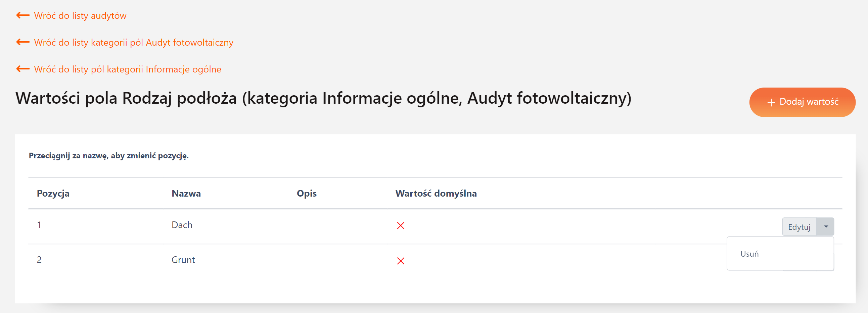Choose Usuń from the open dropdown menu
This screenshot has width=868, height=313.
tap(749, 254)
